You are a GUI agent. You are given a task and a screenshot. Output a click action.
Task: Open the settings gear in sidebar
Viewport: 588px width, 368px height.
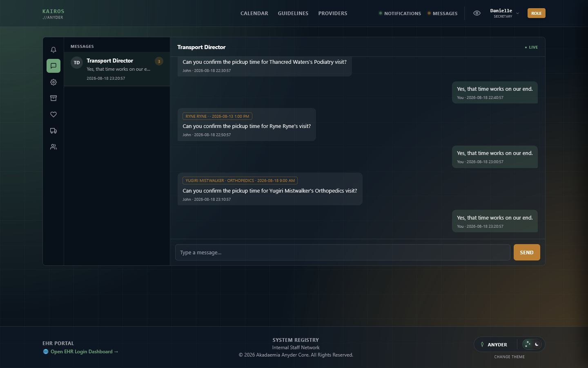53,82
